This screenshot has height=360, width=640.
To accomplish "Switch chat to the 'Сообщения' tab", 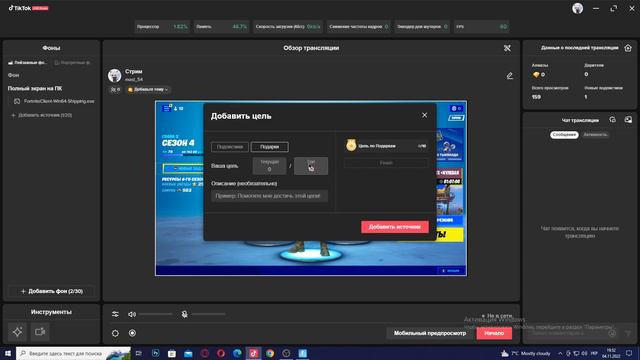I will (564, 135).
